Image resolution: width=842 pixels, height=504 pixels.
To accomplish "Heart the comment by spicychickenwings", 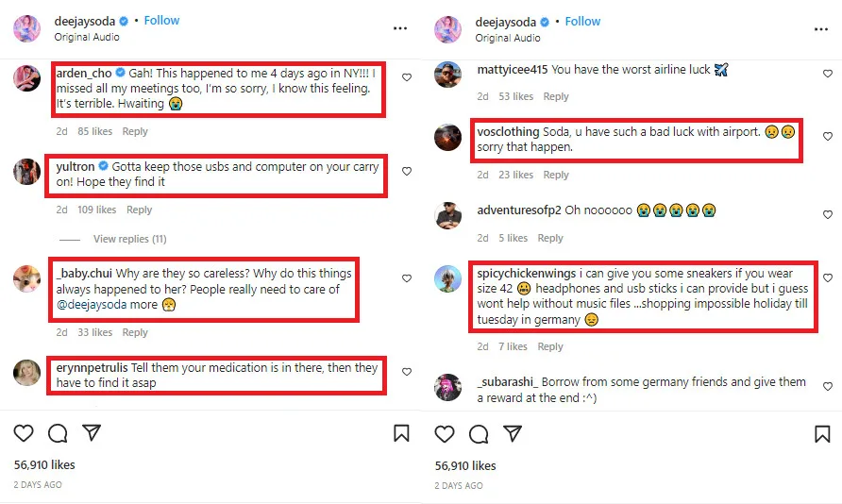I will pyautogui.click(x=827, y=278).
